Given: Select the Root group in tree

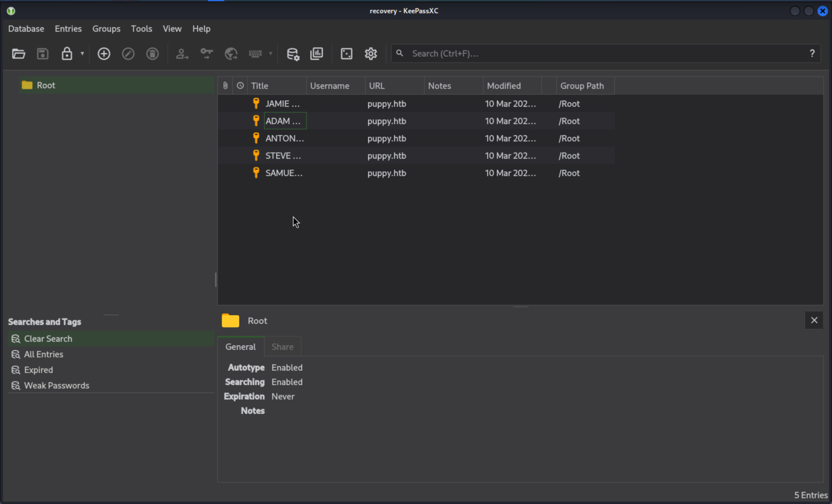Looking at the screenshot, I should pos(46,85).
